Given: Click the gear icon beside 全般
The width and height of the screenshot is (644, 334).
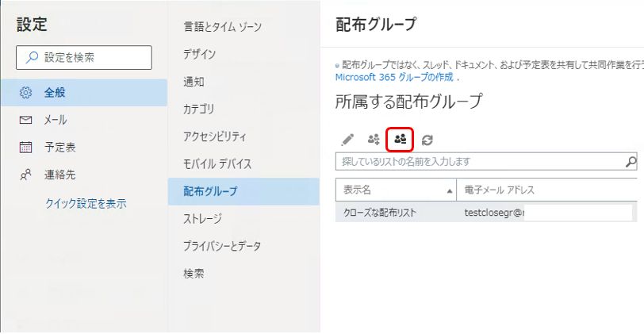Looking at the screenshot, I should pyautogui.click(x=25, y=93).
